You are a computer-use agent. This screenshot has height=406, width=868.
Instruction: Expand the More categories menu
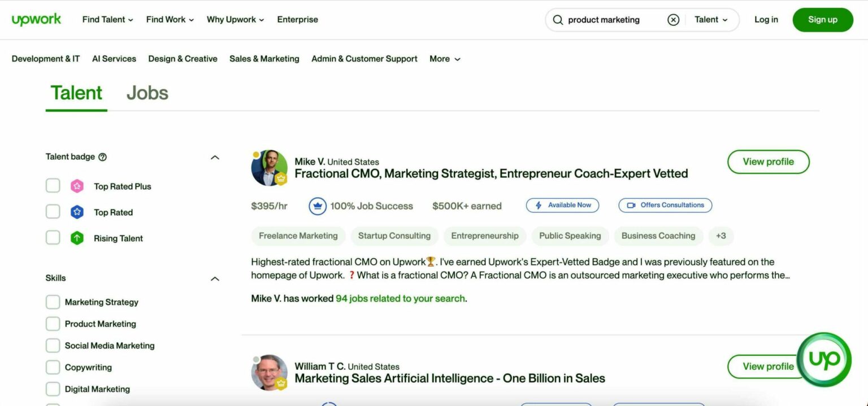[445, 59]
